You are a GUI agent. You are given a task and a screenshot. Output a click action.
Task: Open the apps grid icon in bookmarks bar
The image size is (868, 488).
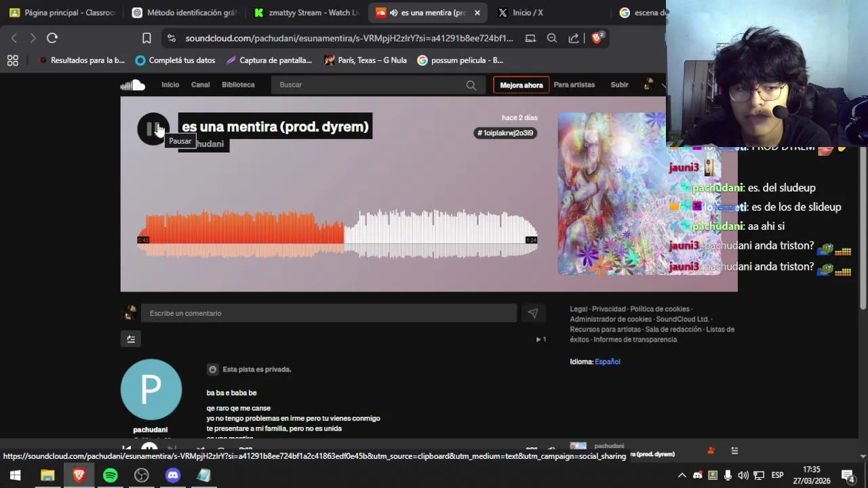pyautogui.click(x=12, y=60)
